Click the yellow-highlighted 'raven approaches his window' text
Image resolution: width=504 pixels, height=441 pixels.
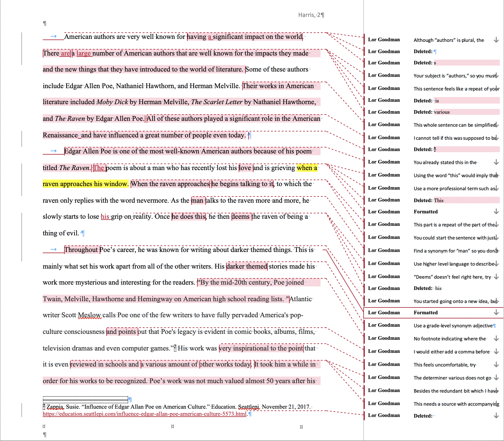point(85,184)
